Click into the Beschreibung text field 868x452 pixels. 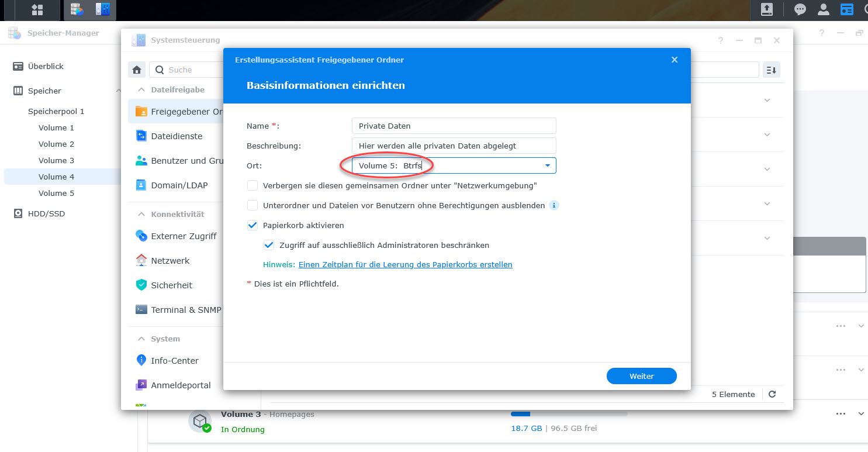454,146
